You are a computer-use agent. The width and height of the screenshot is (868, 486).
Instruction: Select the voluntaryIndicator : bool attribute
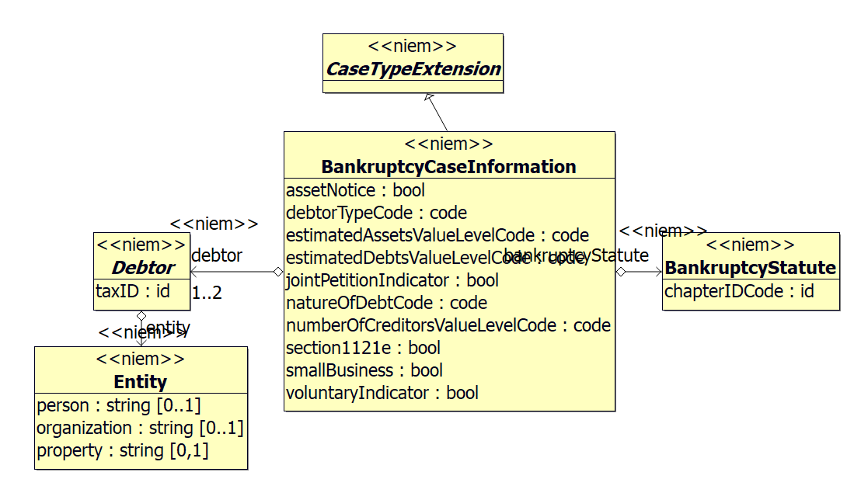(x=382, y=393)
